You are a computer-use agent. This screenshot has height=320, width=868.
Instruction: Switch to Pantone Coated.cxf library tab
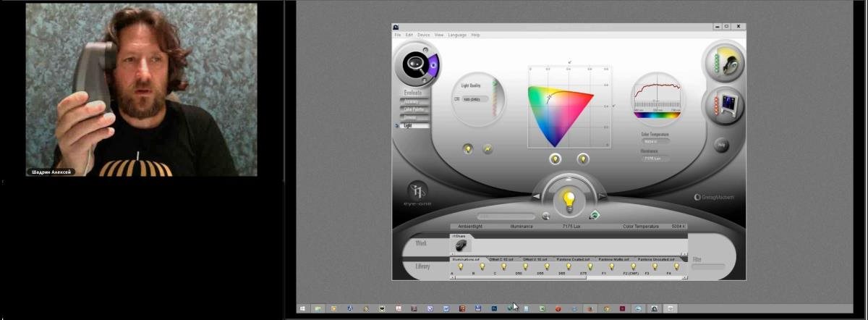click(x=575, y=259)
